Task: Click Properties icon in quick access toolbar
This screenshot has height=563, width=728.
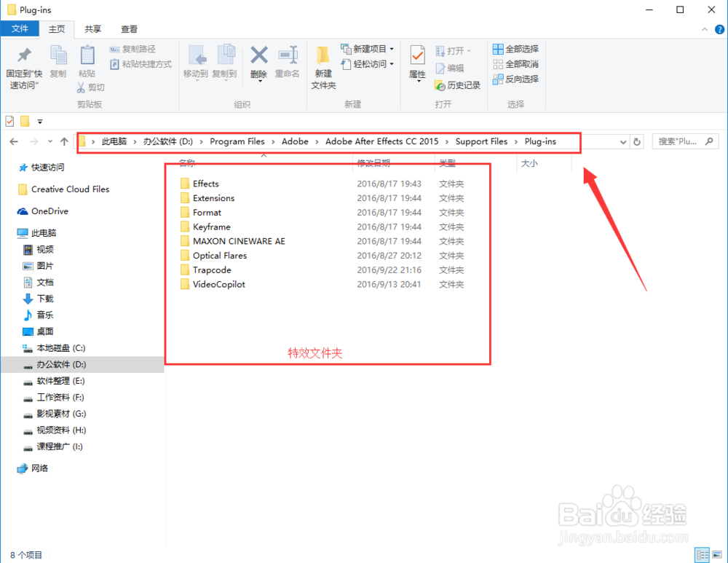Action: click(x=9, y=122)
